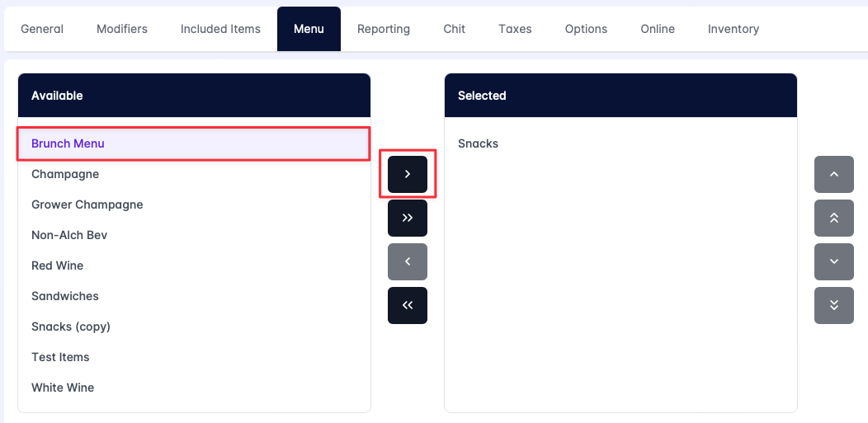
Task: Switch to the General tab
Action: [42, 29]
